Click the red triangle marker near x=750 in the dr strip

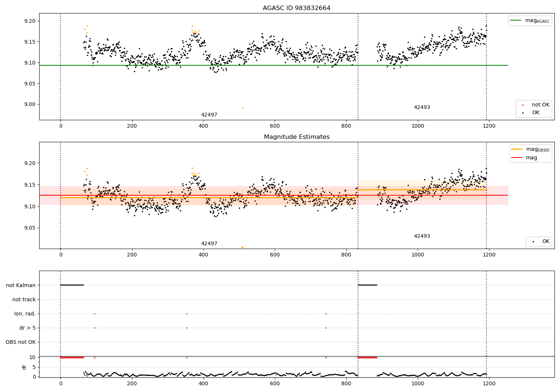point(326,357)
